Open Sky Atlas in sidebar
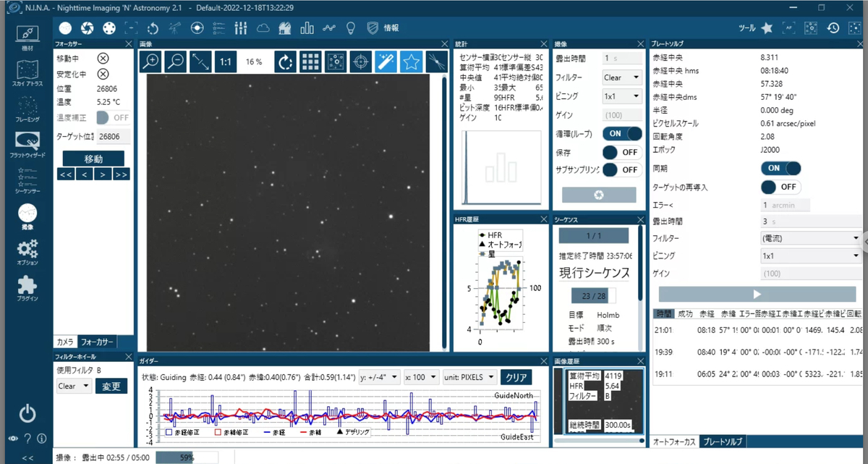 27,74
